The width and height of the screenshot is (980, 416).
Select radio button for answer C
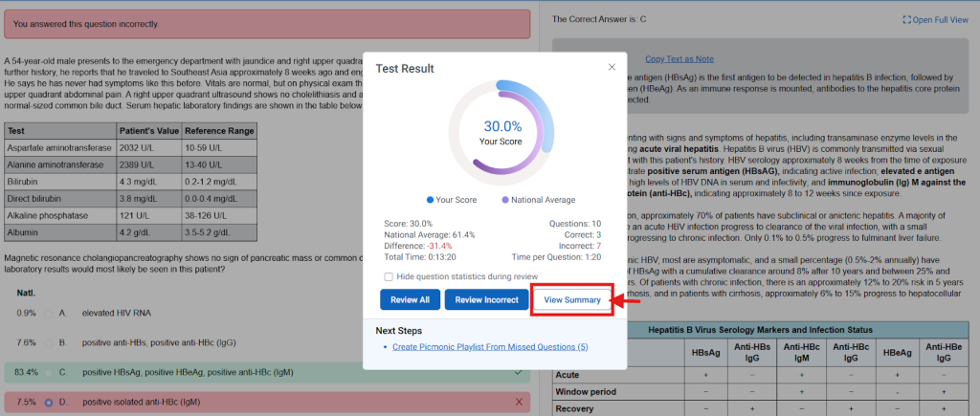tap(48, 371)
